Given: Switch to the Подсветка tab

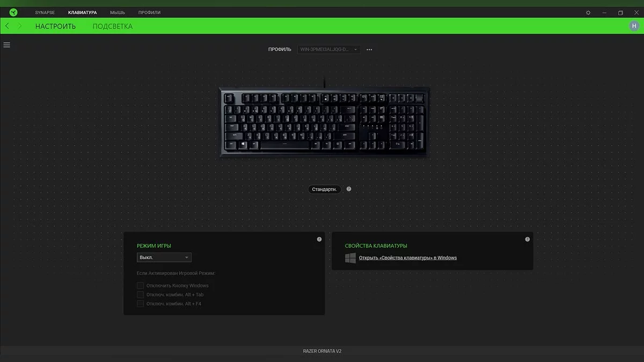Looking at the screenshot, I should tap(113, 26).
